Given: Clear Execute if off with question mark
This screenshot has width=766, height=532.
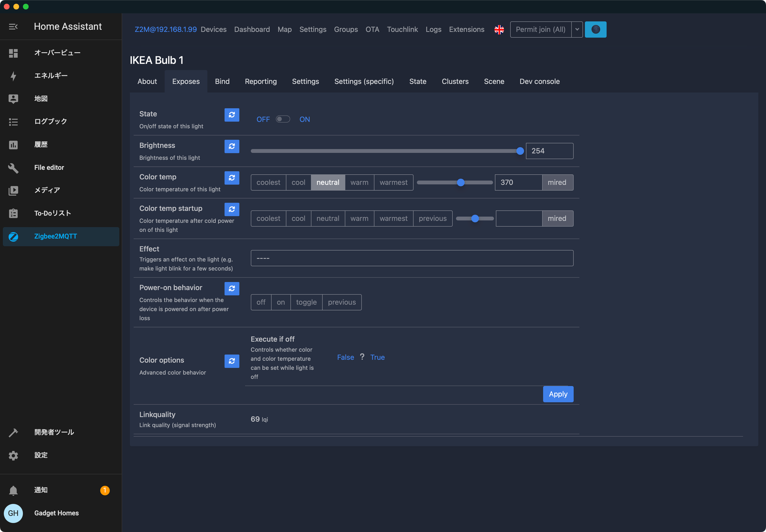Looking at the screenshot, I should (362, 357).
